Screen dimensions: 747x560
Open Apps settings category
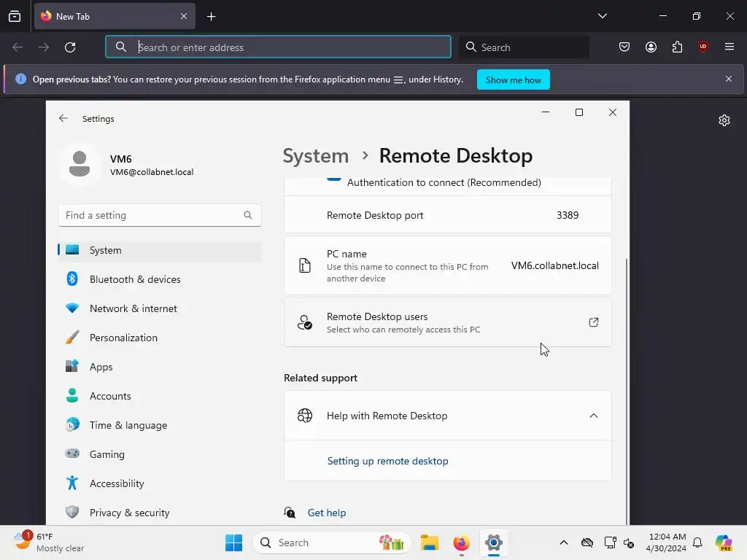[x=160, y=367]
